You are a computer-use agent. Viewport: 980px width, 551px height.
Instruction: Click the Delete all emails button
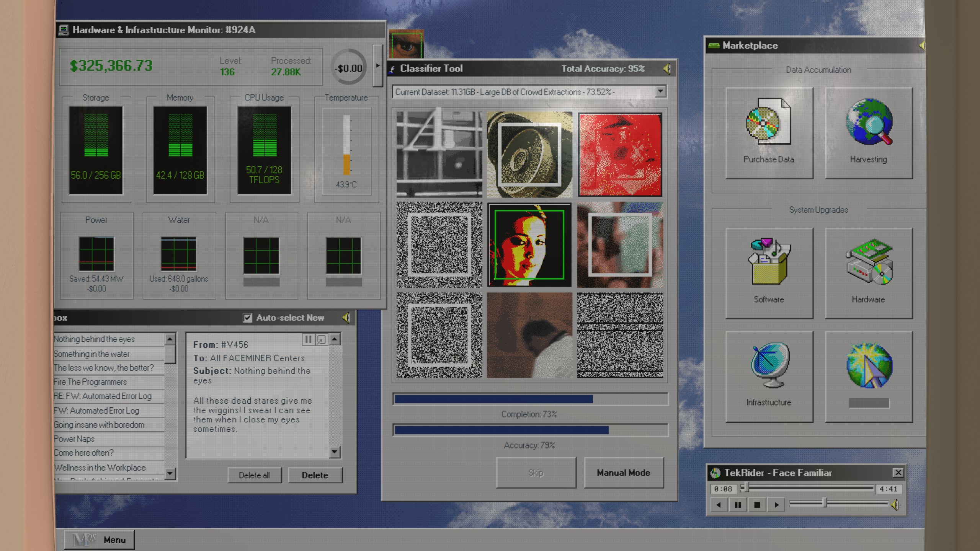click(x=254, y=475)
